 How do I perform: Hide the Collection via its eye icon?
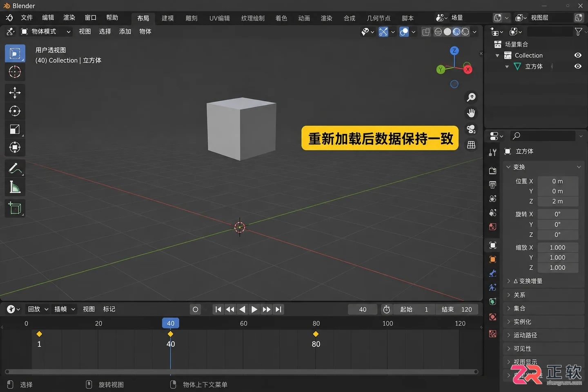(578, 55)
